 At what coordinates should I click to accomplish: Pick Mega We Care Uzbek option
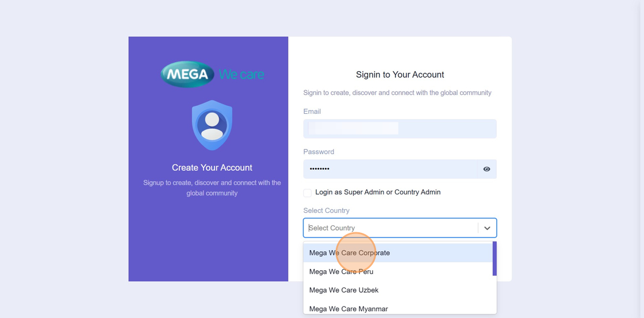344,290
